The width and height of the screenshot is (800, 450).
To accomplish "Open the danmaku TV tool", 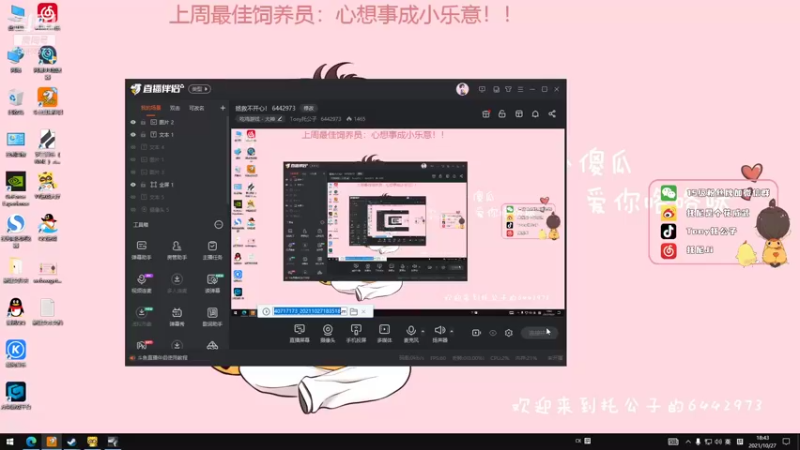I will 177,316.
